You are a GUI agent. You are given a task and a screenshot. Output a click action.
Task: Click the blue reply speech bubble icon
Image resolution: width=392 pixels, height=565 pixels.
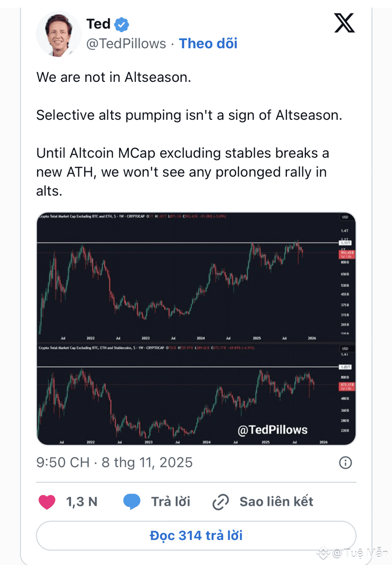click(x=132, y=502)
